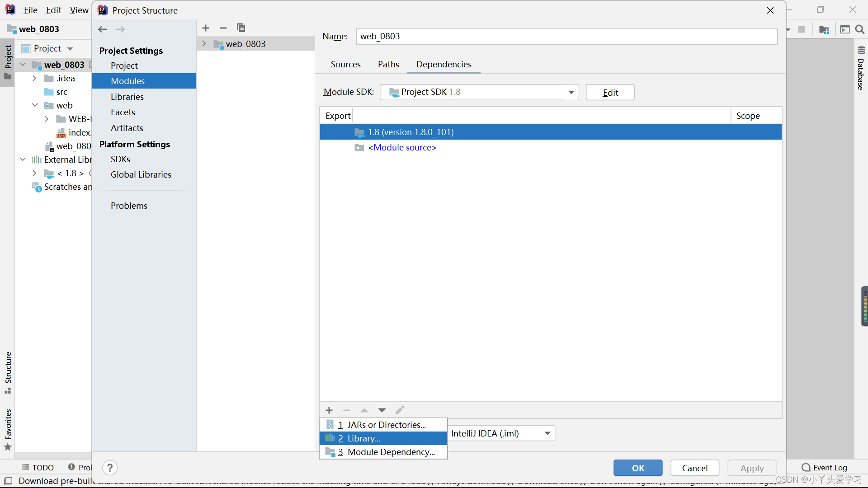Click the Name input field
The width and height of the screenshot is (868, 488).
pyautogui.click(x=566, y=36)
